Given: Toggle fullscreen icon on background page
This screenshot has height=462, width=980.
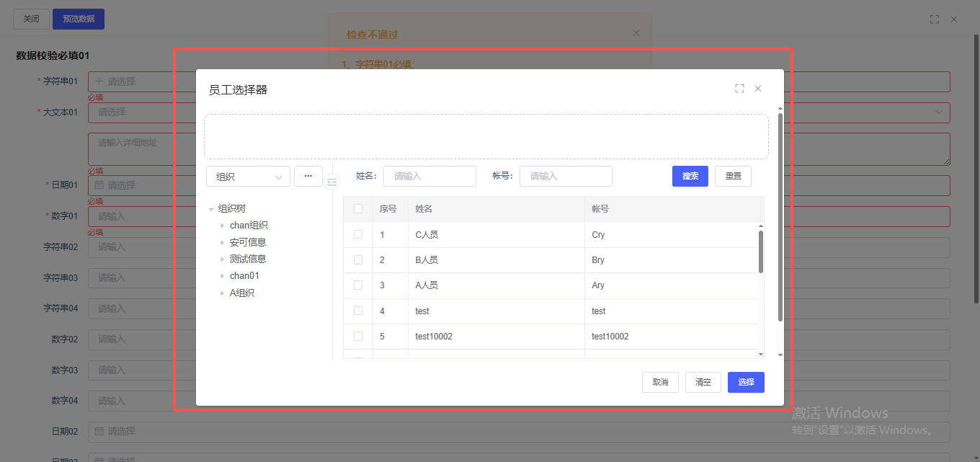Looking at the screenshot, I should [935, 19].
